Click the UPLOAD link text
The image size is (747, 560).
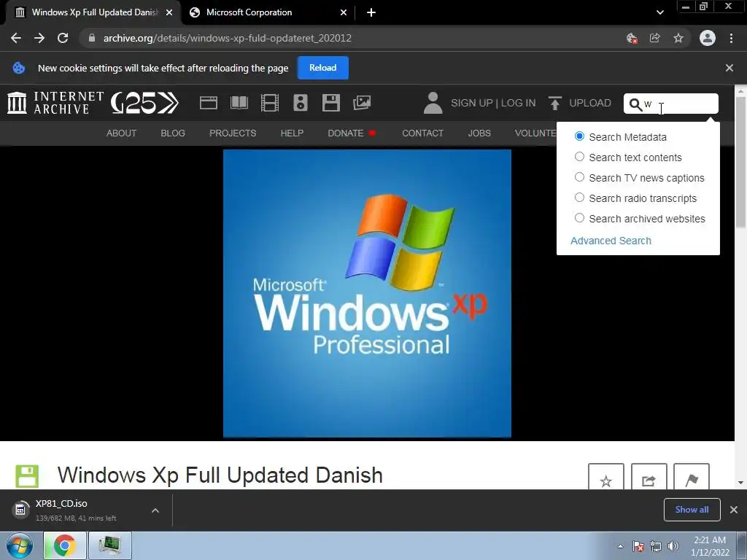589,103
